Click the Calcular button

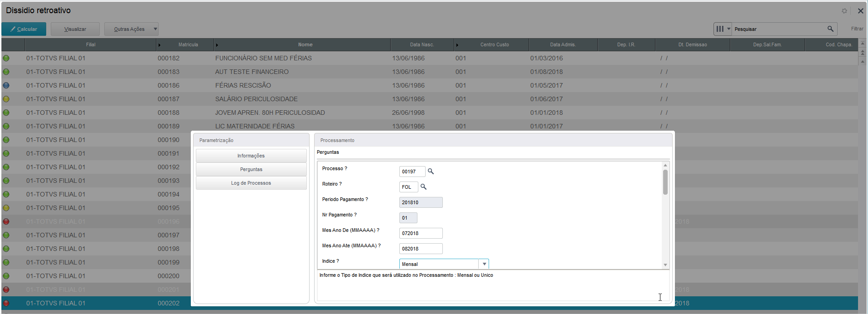click(24, 29)
